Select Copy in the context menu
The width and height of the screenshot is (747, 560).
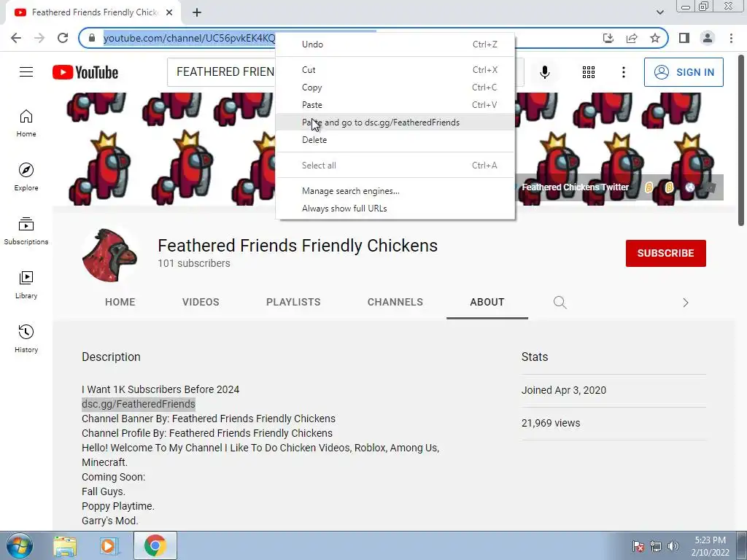395,87
